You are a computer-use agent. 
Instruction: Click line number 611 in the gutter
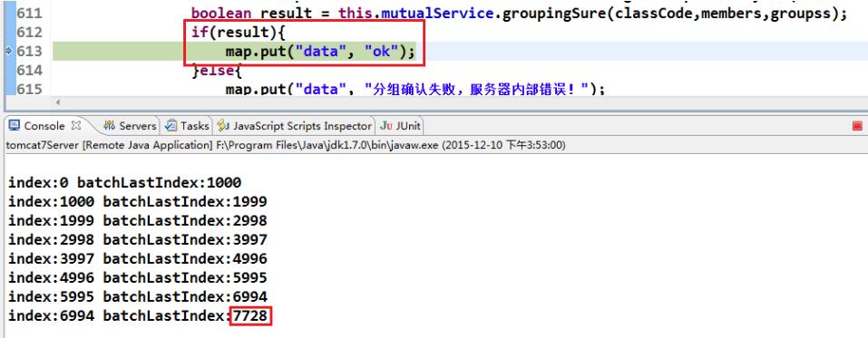(x=29, y=14)
